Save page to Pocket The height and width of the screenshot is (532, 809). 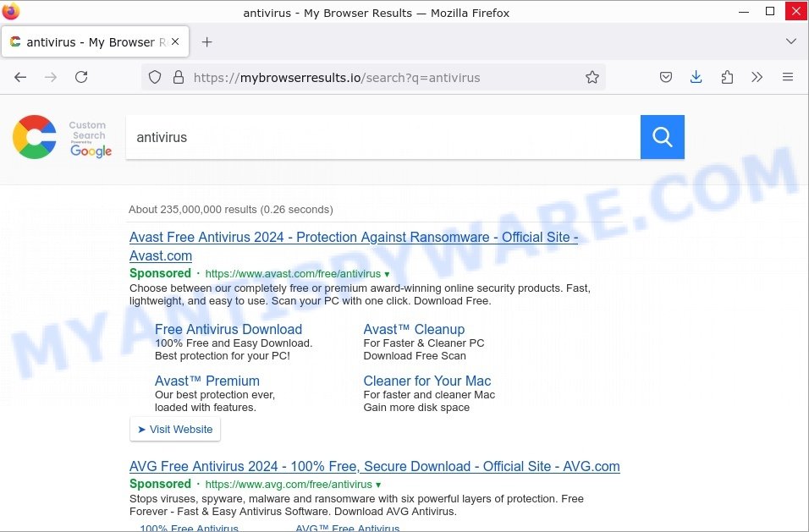click(x=666, y=77)
